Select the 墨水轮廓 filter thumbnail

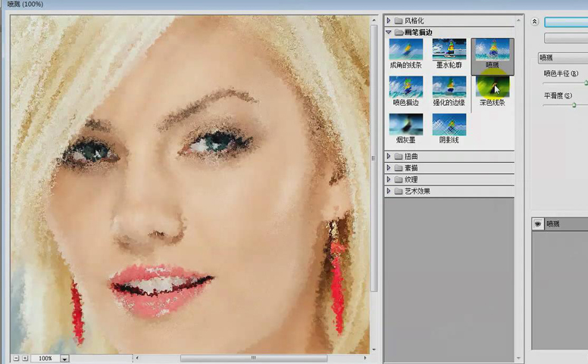pos(449,50)
